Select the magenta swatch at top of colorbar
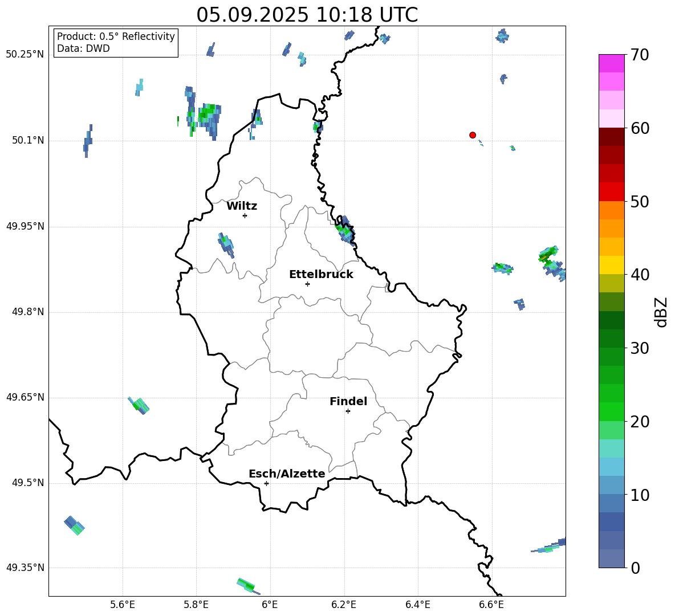 pyautogui.click(x=612, y=63)
